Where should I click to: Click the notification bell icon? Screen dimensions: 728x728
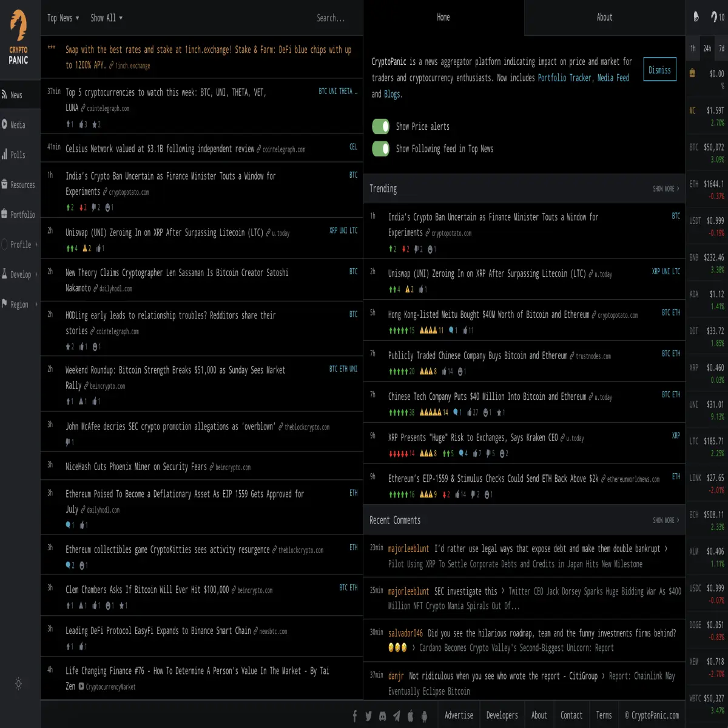[696, 17]
